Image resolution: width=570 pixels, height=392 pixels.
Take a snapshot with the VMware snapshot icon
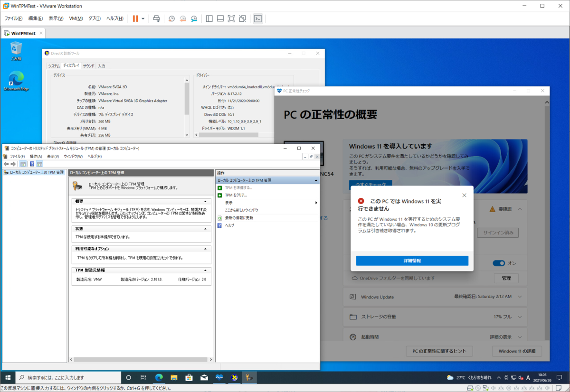click(171, 19)
